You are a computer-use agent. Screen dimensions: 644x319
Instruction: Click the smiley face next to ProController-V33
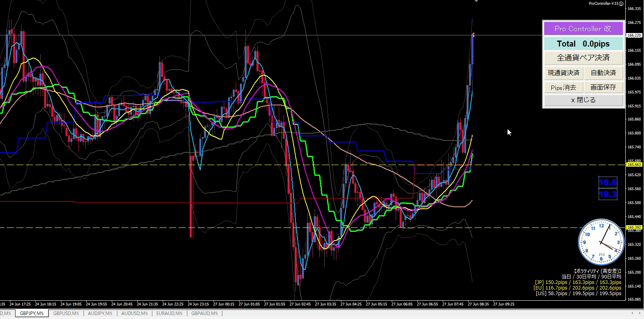621,3
